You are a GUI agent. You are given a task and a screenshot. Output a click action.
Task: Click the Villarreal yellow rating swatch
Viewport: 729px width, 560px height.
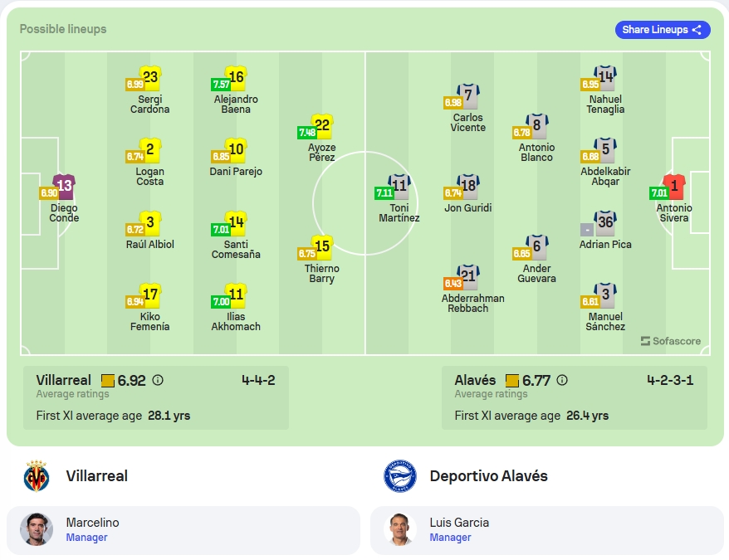click(108, 381)
